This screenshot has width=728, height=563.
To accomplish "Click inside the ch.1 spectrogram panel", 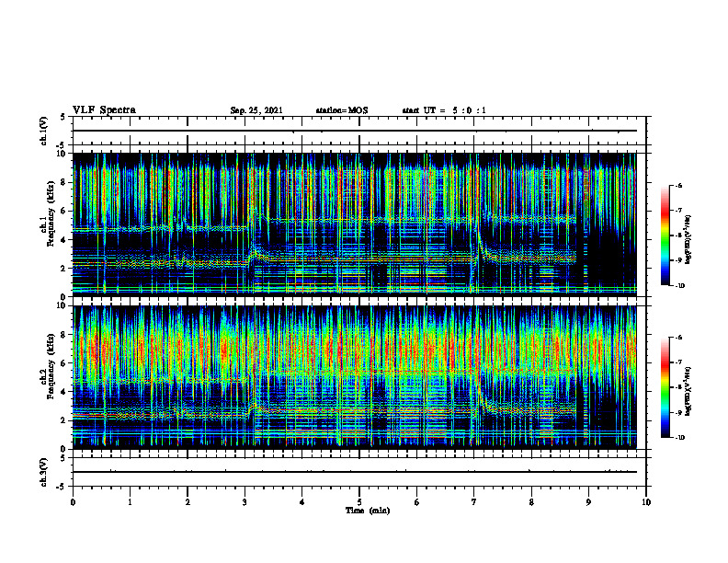I will [x=355, y=224].
